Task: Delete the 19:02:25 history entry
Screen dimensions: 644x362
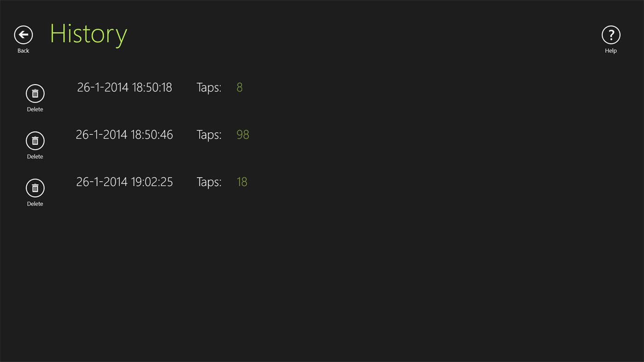Action: (35, 188)
